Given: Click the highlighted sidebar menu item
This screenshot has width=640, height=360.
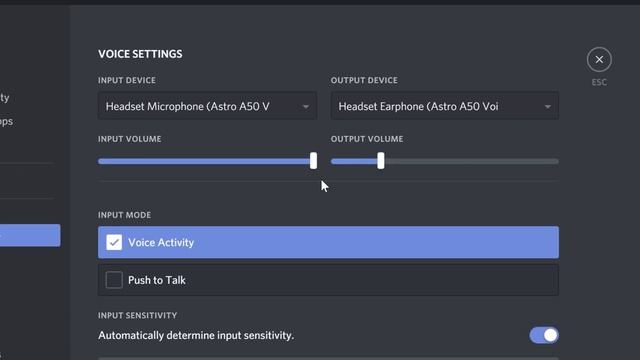Looking at the screenshot, I should [x=30, y=235].
